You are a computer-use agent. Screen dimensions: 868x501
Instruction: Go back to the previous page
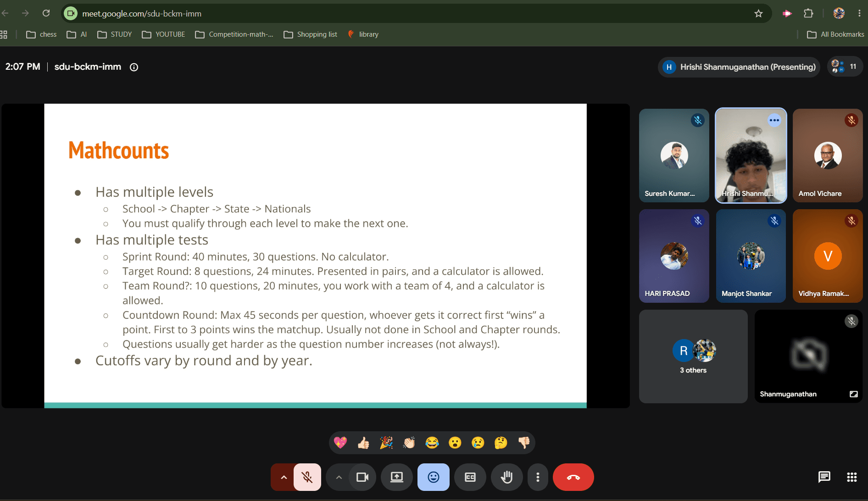pos(5,13)
